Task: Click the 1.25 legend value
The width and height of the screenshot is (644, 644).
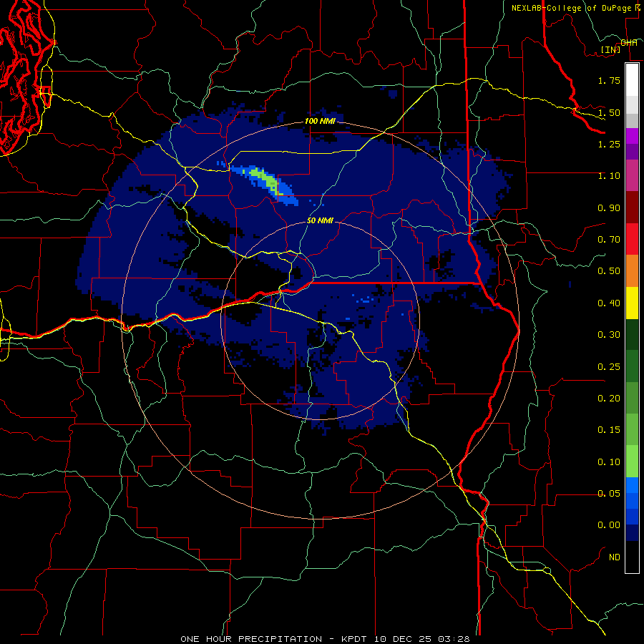Action: click(609, 144)
